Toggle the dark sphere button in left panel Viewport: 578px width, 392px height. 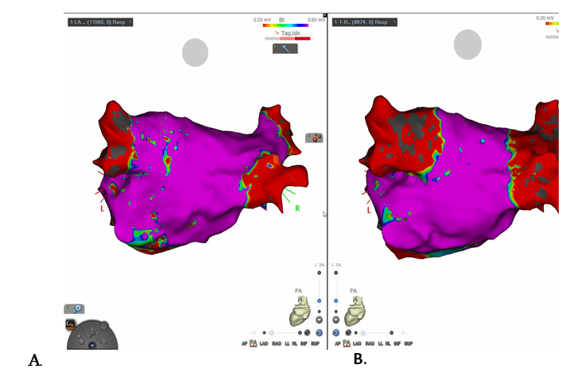[x=306, y=332]
